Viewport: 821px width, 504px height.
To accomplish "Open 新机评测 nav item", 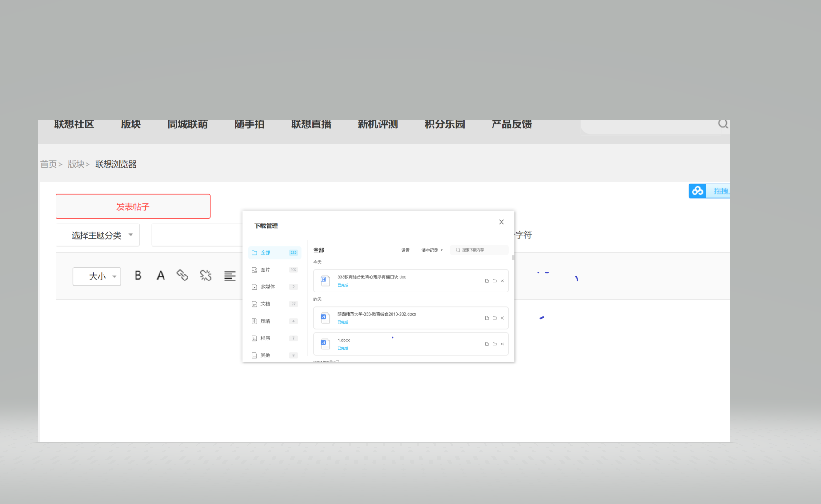I will click(378, 124).
